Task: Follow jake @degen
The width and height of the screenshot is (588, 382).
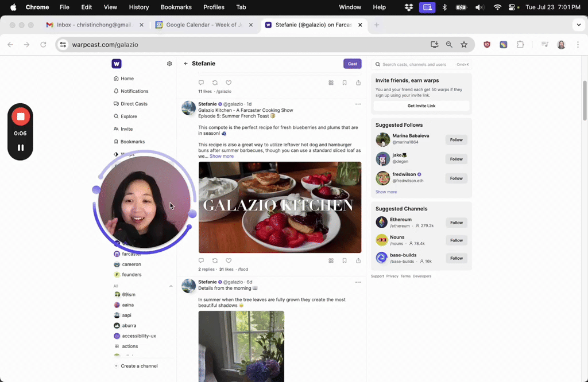Action: pyautogui.click(x=457, y=159)
